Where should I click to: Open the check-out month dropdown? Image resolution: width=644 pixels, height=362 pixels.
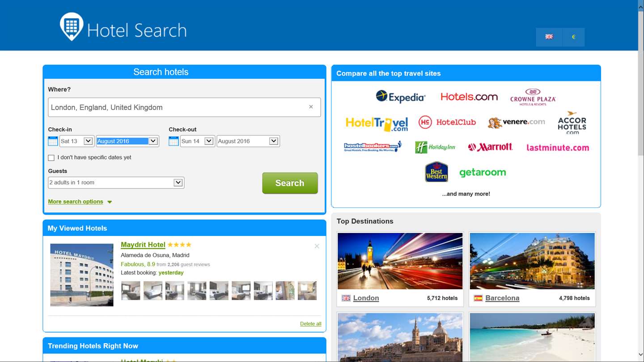click(x=248, y=141)
